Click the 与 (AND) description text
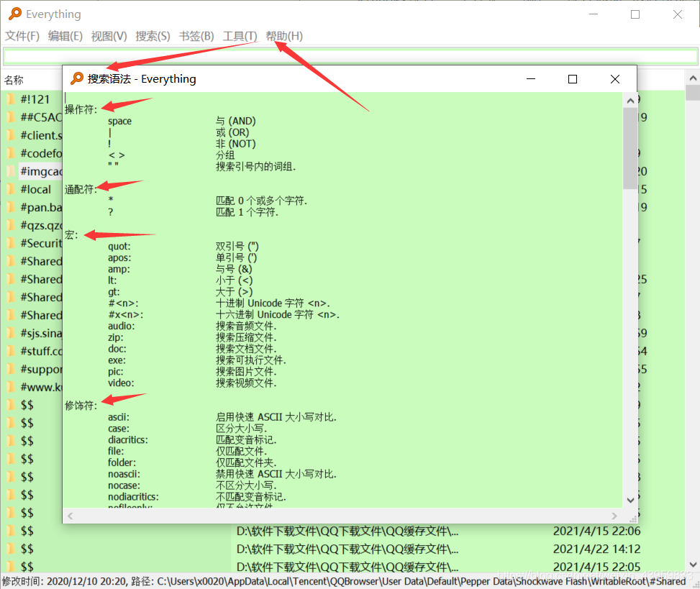The width and height of the screenshot is (700, 589). click(x=236, y=121)
